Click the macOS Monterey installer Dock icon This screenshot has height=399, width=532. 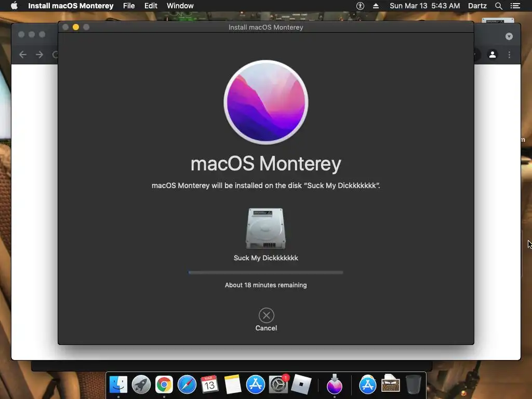click(x=335, y=384)
